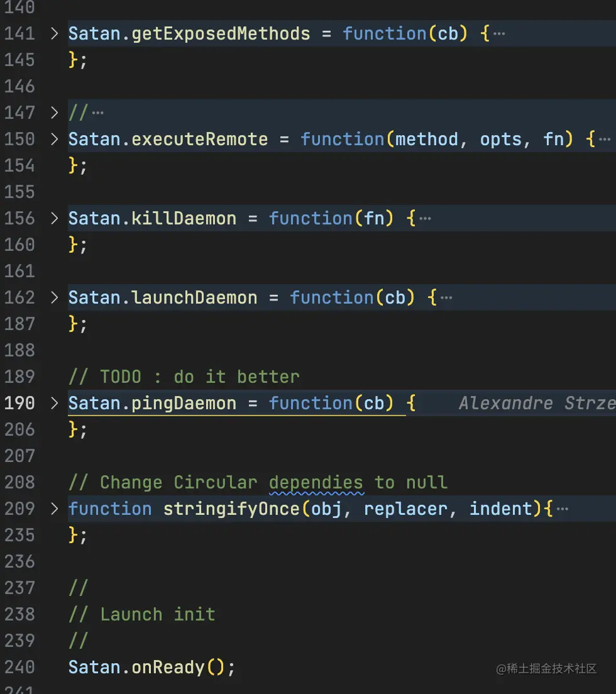This screenshot has height=694, width=616.
Task: Click the 'onReady' call on line 240
Action: (x=168, y=667)
